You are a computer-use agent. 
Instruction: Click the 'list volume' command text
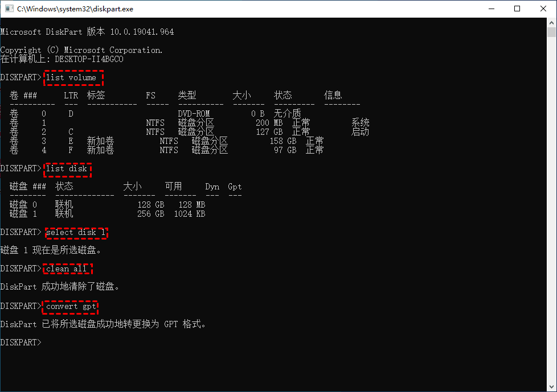[x=71, y=78]
